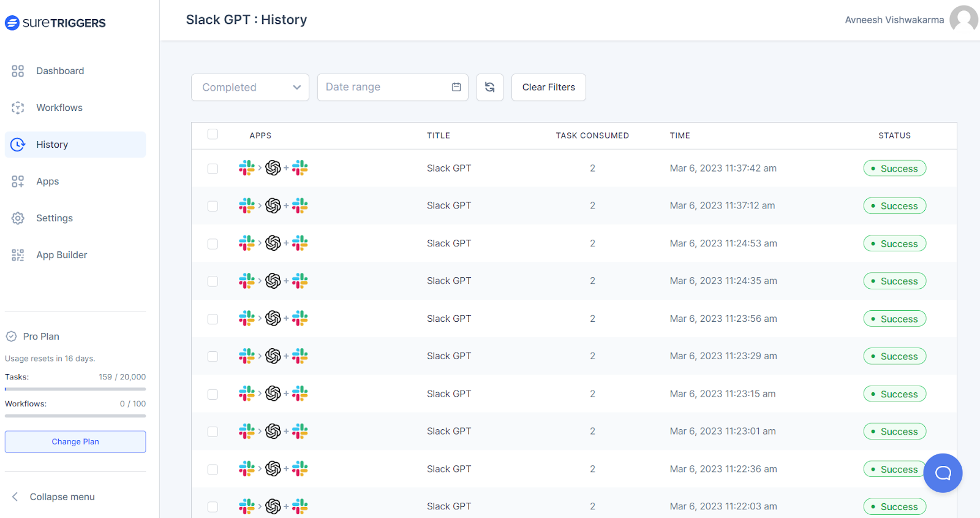Viewport: 980px width, 518px height.
Task: Click timestamp Mar 6, 2023 11:23:15 am
Action: (x=723, y=394)
